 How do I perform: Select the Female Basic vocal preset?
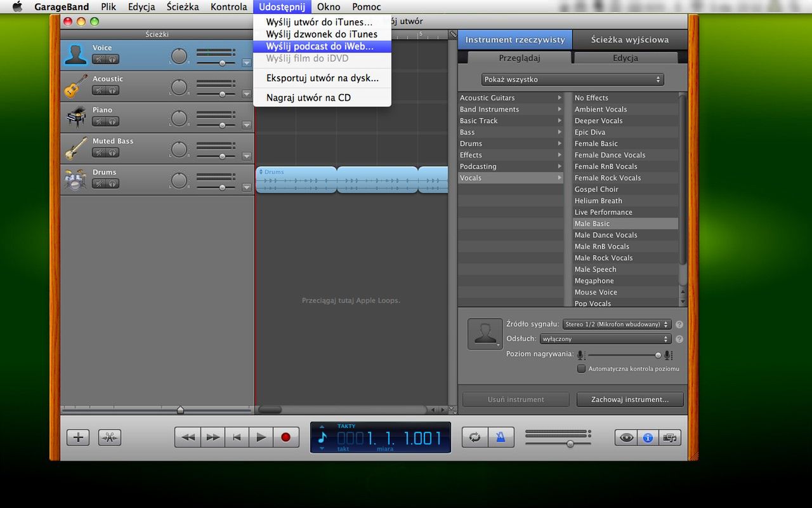pyautogui.click(x=625, y=144)
